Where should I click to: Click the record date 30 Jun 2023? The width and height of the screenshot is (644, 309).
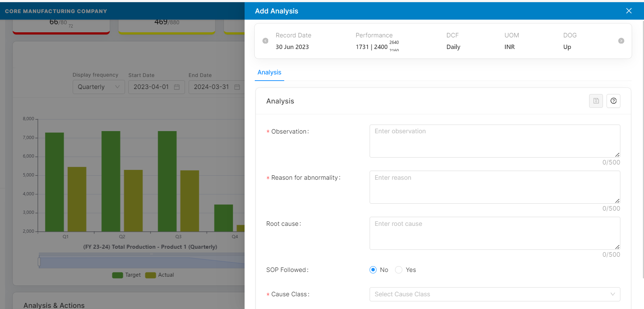coord(292,47)
